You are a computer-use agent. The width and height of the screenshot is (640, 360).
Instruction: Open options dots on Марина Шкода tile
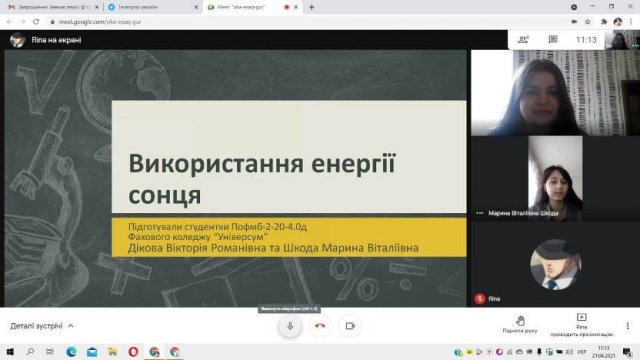pos(480,213)
